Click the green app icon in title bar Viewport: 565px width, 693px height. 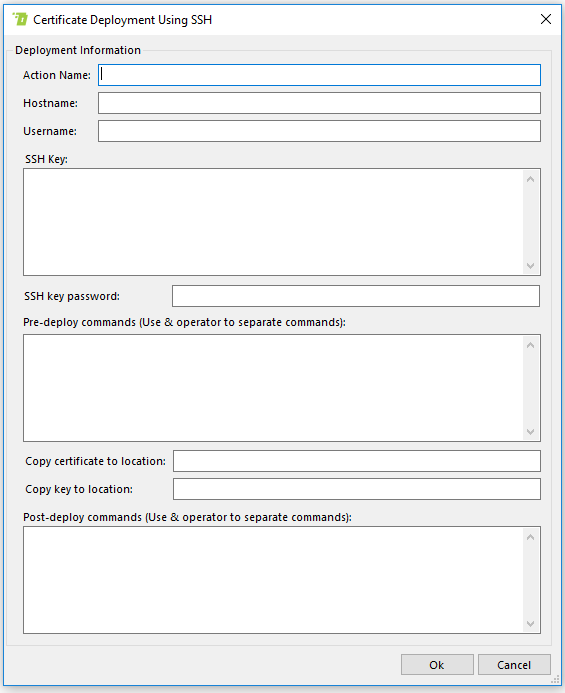20,19
